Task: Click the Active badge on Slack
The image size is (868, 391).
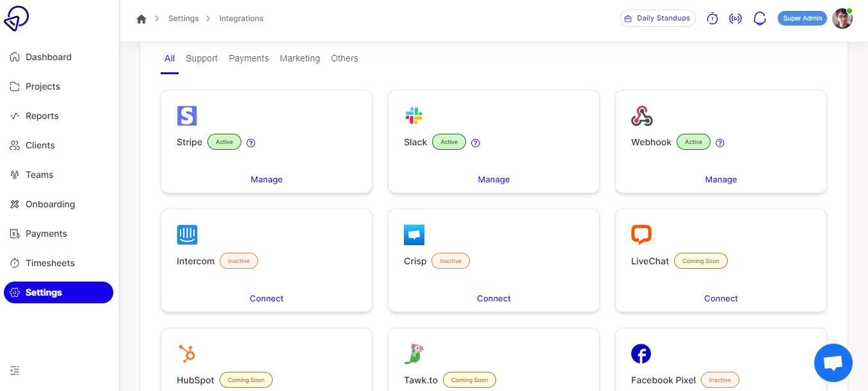Action: tap(449, 142)
